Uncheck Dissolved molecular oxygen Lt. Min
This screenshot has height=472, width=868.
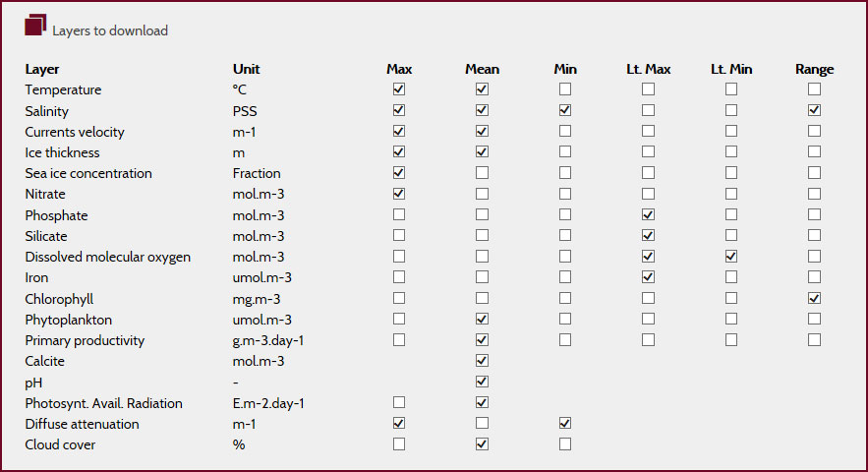730,256
